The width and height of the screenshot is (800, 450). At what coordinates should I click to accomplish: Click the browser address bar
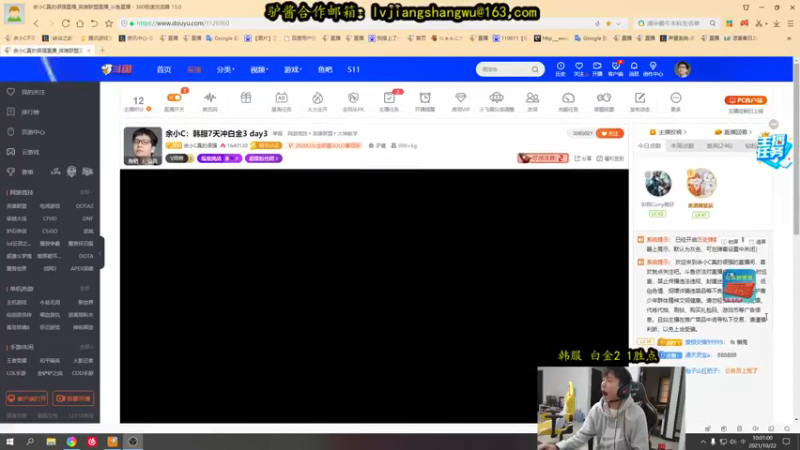click(x=357, y=23)
